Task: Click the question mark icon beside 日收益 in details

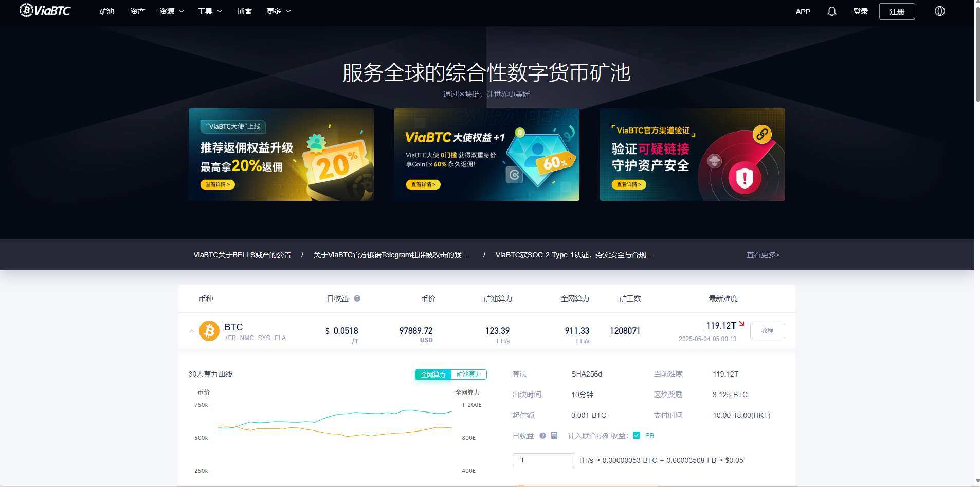Action: click(543, 435)
